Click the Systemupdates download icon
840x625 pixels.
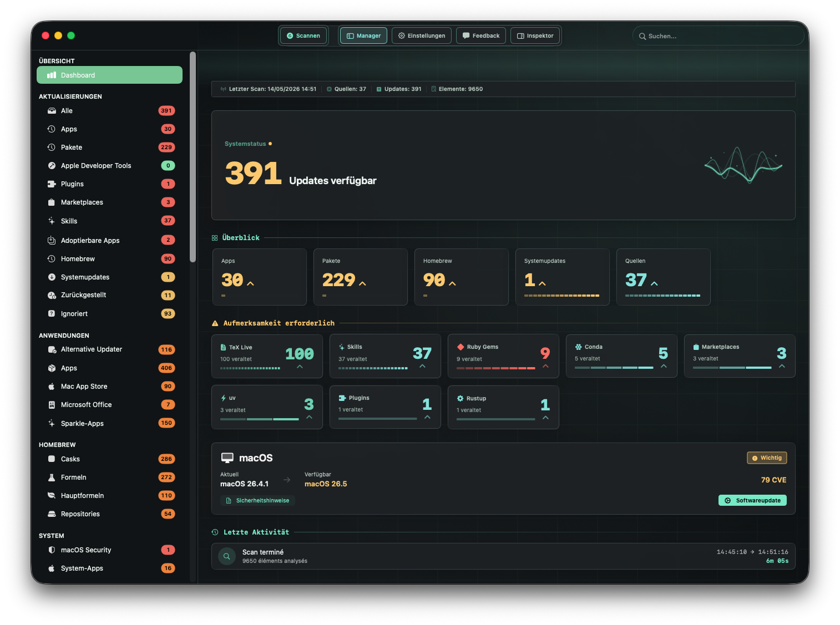pyautogui.click(x=52, y=277)
